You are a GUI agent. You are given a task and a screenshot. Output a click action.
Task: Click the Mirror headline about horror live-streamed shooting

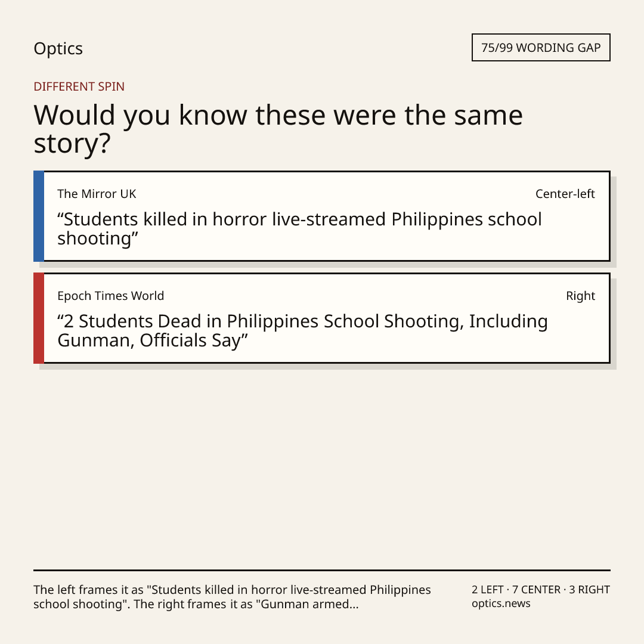pyautogui.click(x=299, y=229)
